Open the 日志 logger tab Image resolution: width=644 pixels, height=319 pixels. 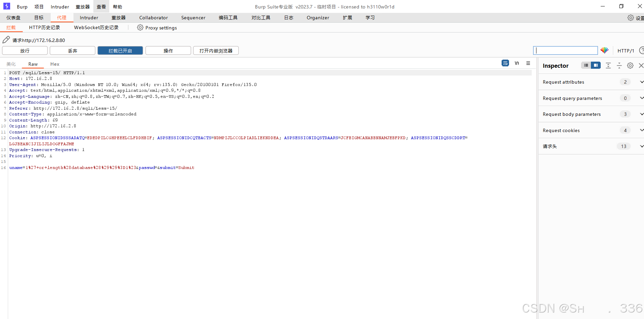(x=289, y=18)
